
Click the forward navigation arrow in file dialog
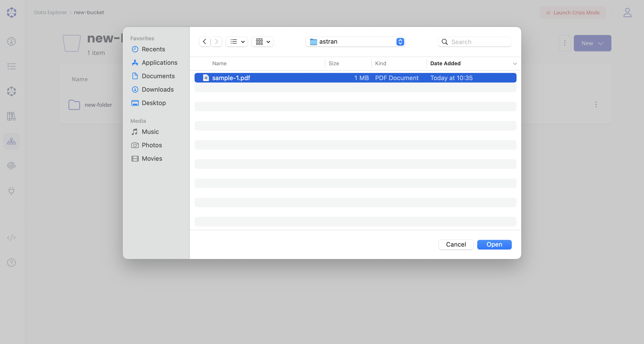click(216, 42)
